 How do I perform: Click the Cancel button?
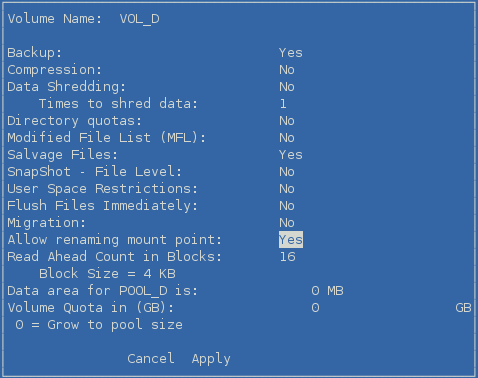coord(151,359)
